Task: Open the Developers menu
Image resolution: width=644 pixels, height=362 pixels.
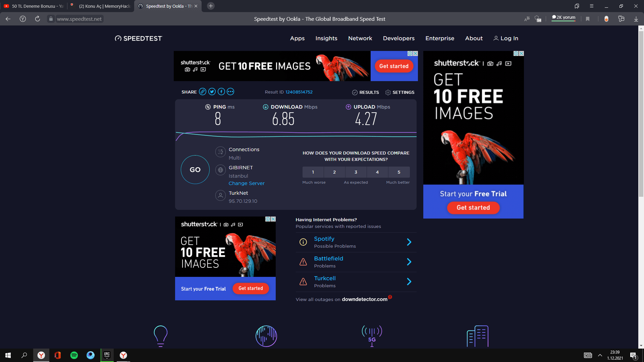Action: [399, 39]
